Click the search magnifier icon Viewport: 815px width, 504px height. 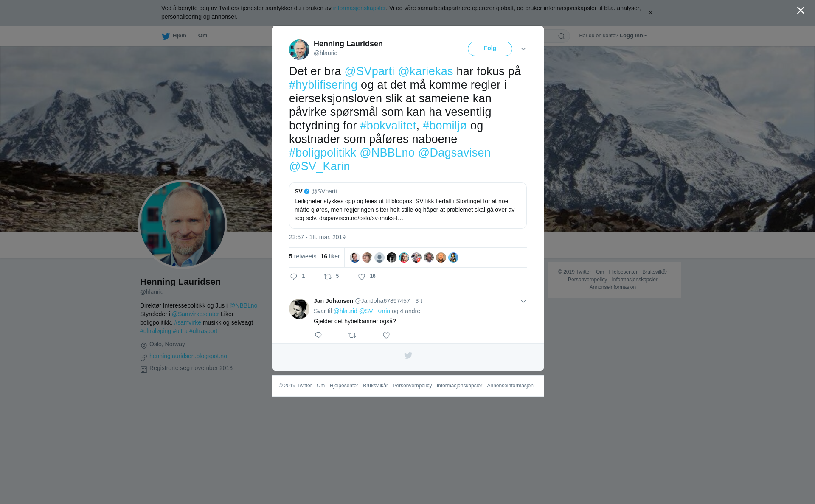562,36
